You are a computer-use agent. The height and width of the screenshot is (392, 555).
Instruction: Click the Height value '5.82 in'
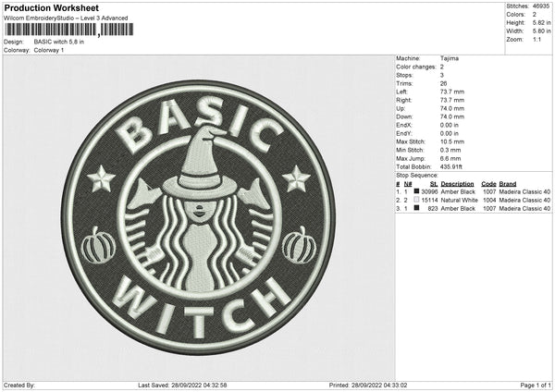tap(541, 22)
